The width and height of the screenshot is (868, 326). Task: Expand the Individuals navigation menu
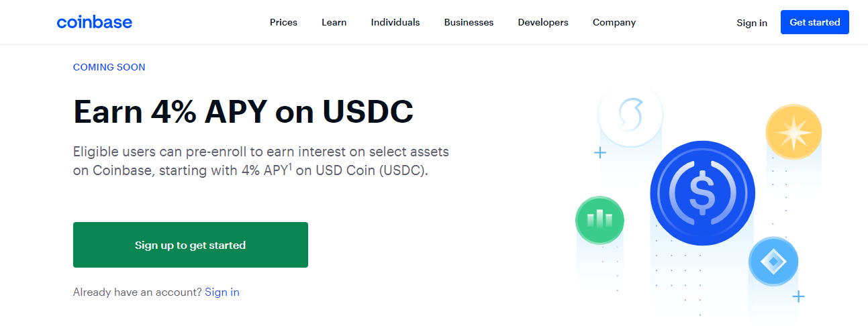coord(395,22)
